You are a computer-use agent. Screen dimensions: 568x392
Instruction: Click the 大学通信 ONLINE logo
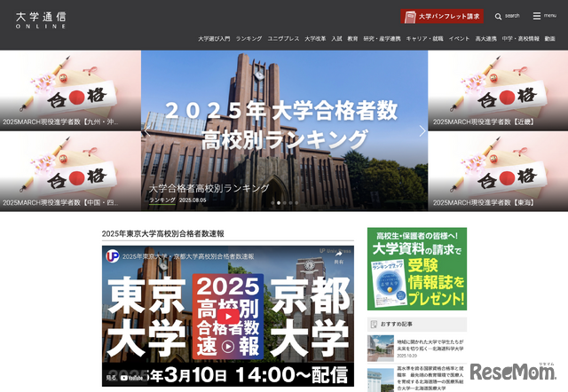[41, 19]
